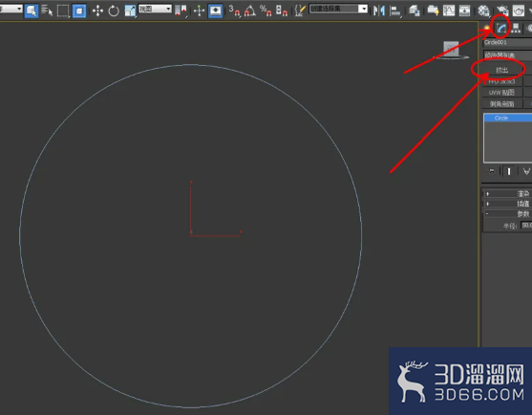Image resolution: width=532 pixels, height=415 pixels.
Task: Toggle the Graphite ribbon icon
Action: 433,11
